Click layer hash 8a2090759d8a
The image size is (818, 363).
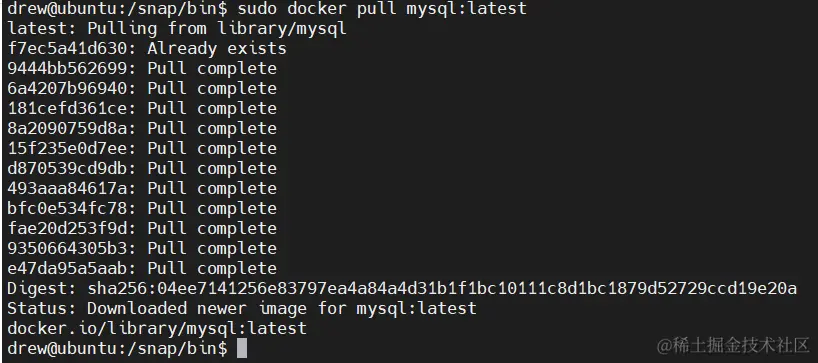point(67,128)
